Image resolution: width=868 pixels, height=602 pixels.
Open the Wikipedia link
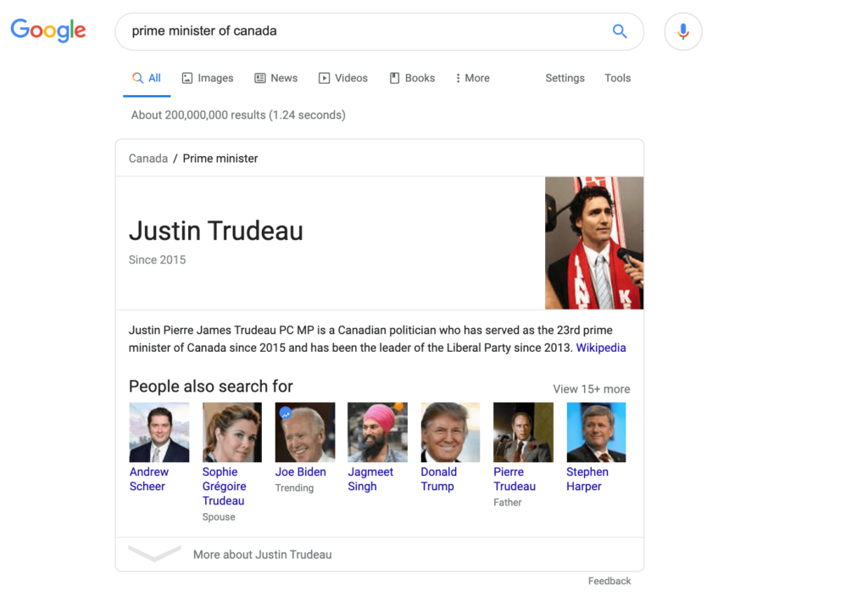click(x=601, y=348)
